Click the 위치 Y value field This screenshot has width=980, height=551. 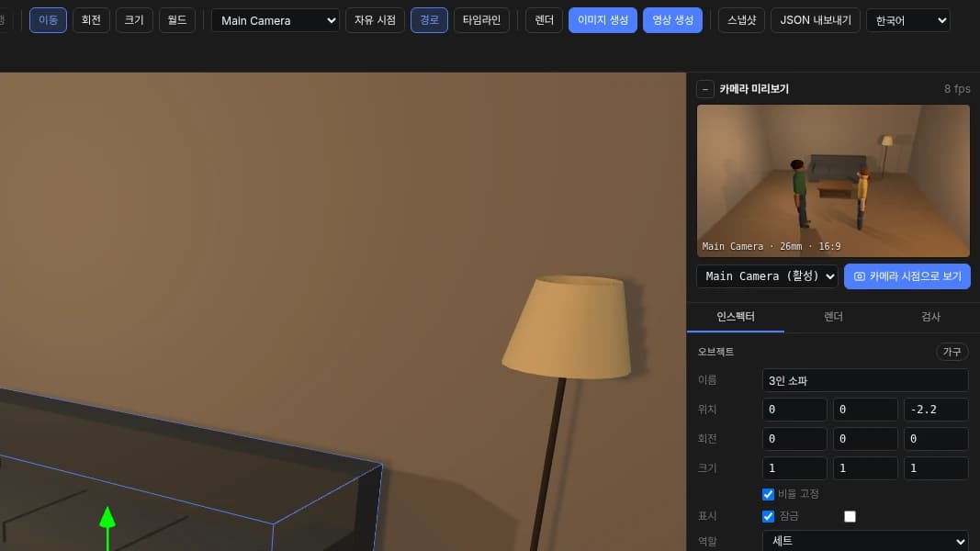pos(865,410)
